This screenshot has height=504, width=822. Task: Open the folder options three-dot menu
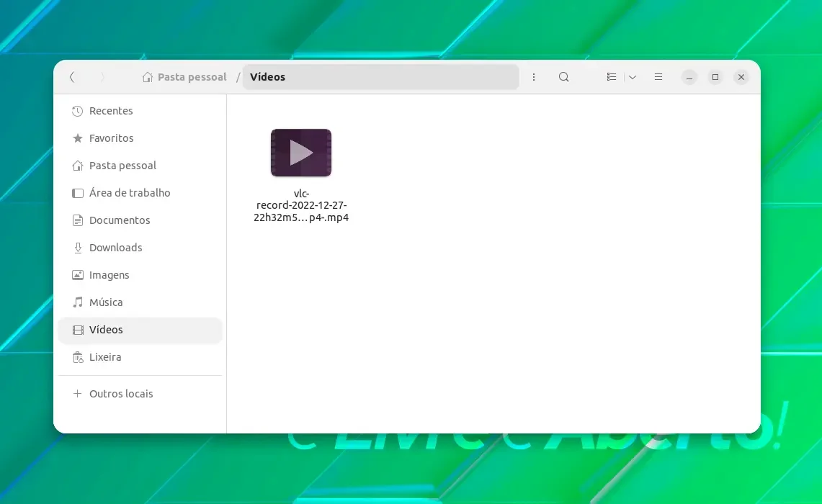pyautogui.click(x=534, y=77)
